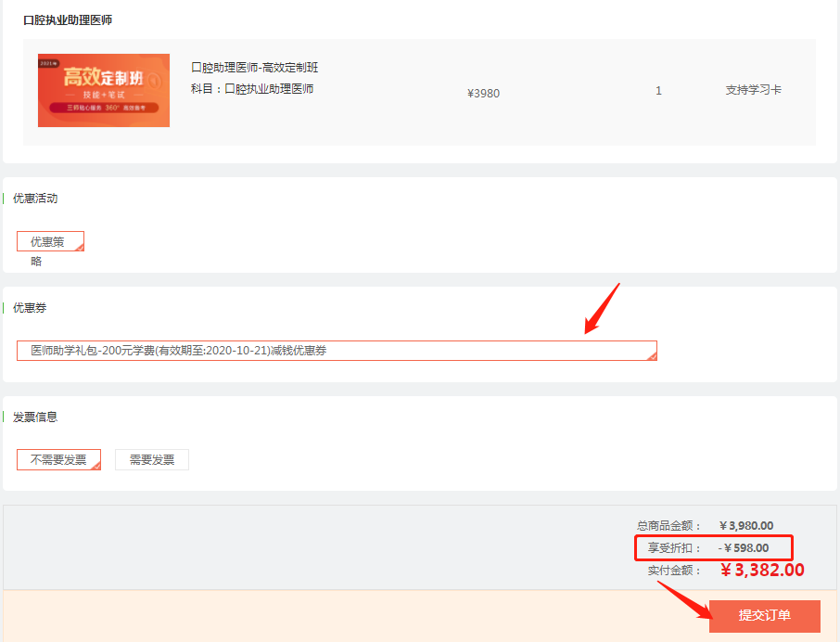Select the 需要发票 invoice option

point(152,460)
